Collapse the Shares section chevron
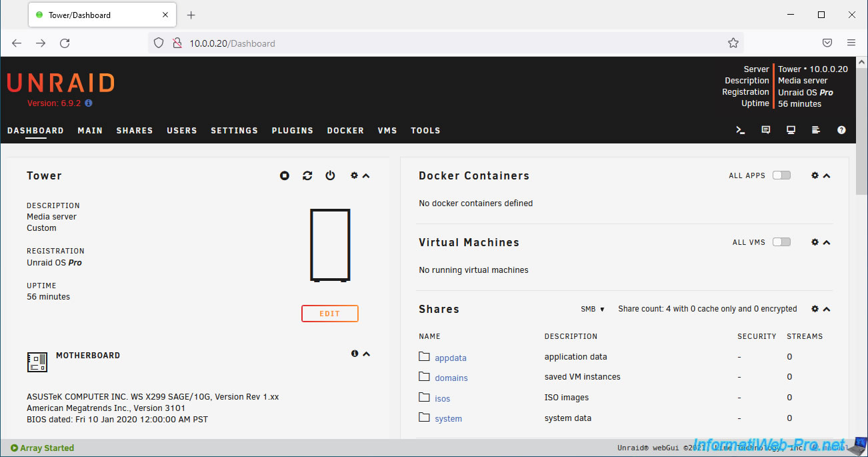Viewport: 868px width, 457px height. point(827,309)
